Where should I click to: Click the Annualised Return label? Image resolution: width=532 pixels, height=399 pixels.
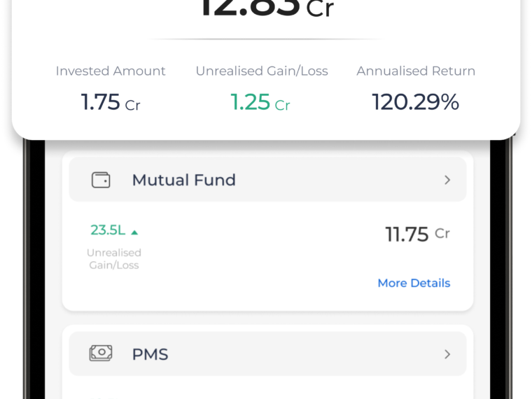pos(416,71)
